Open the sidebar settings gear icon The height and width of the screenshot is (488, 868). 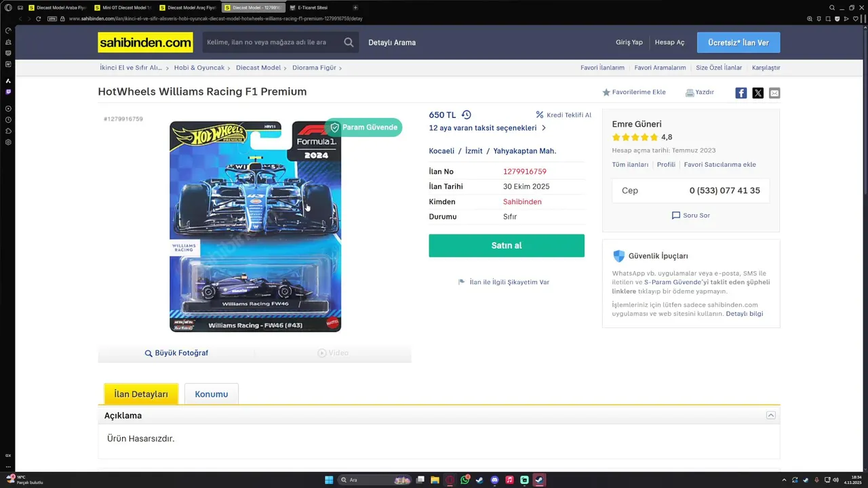[x=8, y=142]
